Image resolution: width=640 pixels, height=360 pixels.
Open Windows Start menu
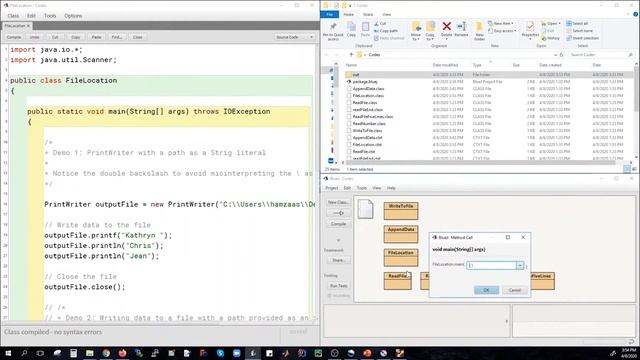click(x=8, y=353)
